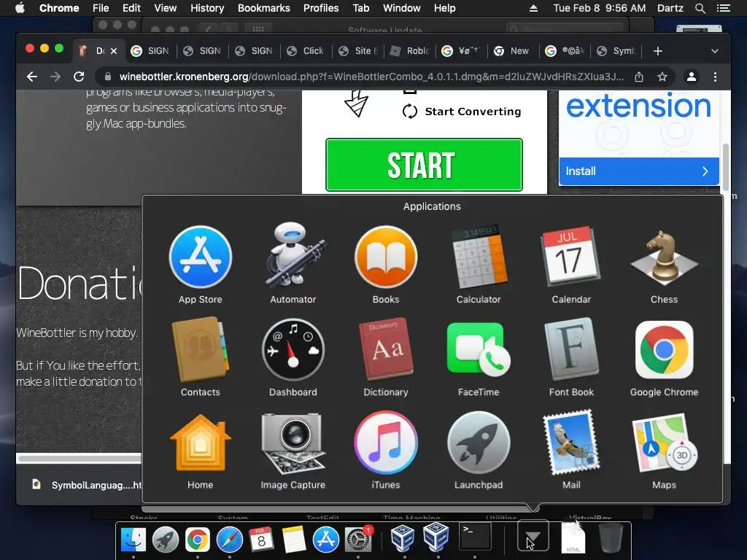Click the HTML document stack in Dock

click(573, 538)
